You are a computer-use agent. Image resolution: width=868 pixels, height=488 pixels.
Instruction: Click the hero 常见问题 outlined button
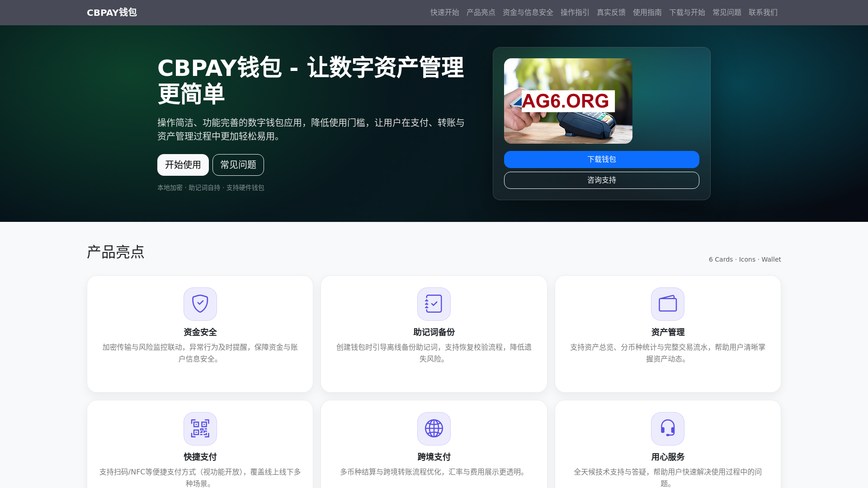[238, 165]
